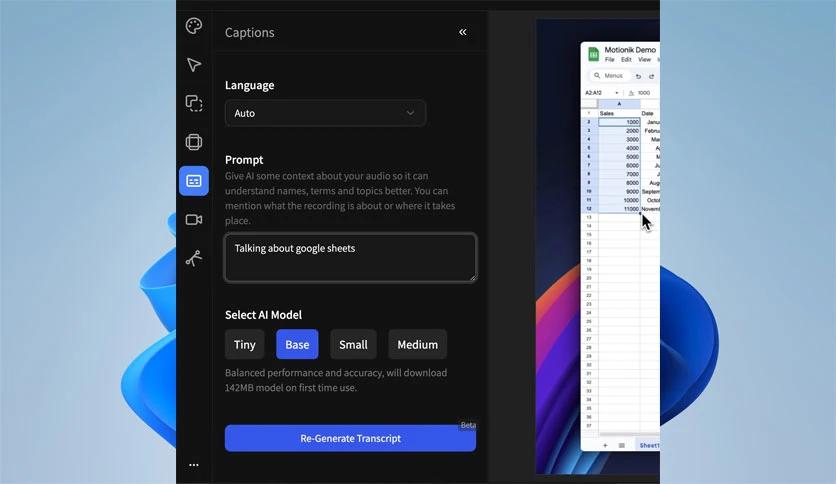Click cell with value 1000

coord(619,122)
